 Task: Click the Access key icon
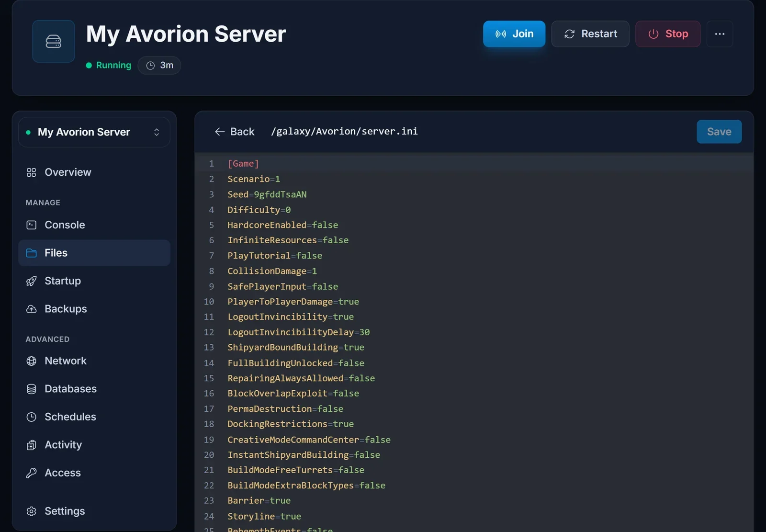click(x=32, y=473)
